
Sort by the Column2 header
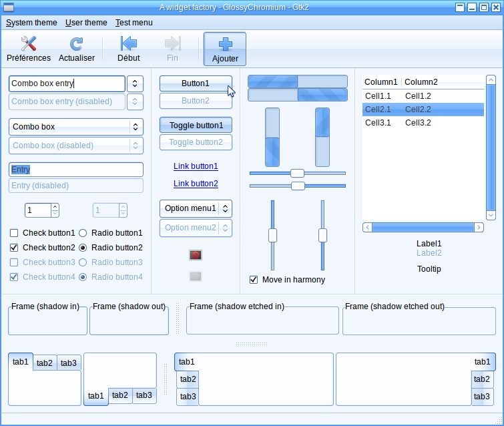coord(443,82)
